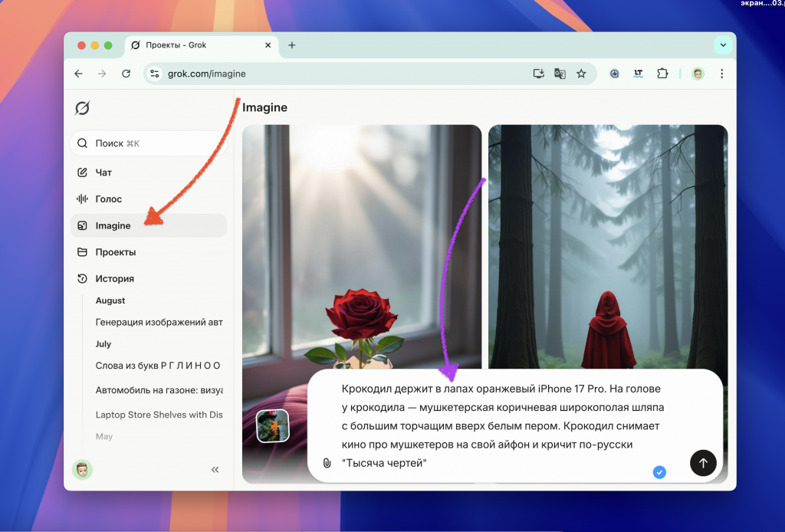The image size is (785, 532).
Task: Open the Chrome profile avatar
Action: click(698, 74)
